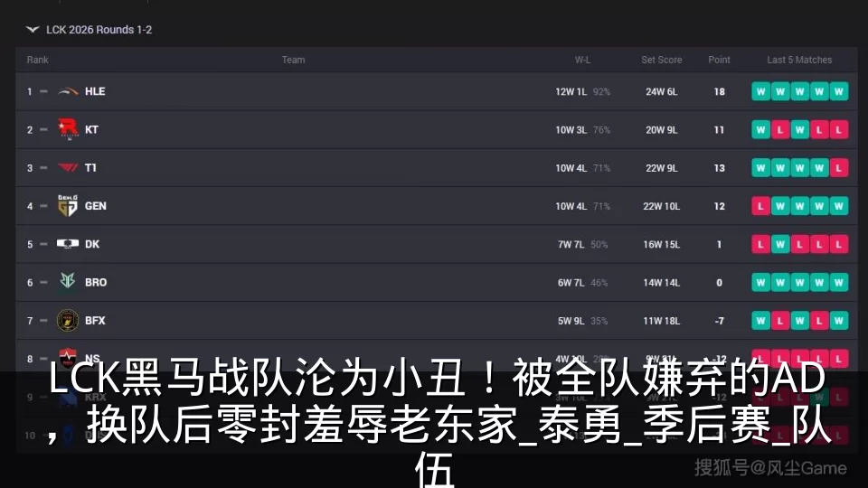Sort by the Team column header
Screen dimensions: 868x488
(293, 60)
